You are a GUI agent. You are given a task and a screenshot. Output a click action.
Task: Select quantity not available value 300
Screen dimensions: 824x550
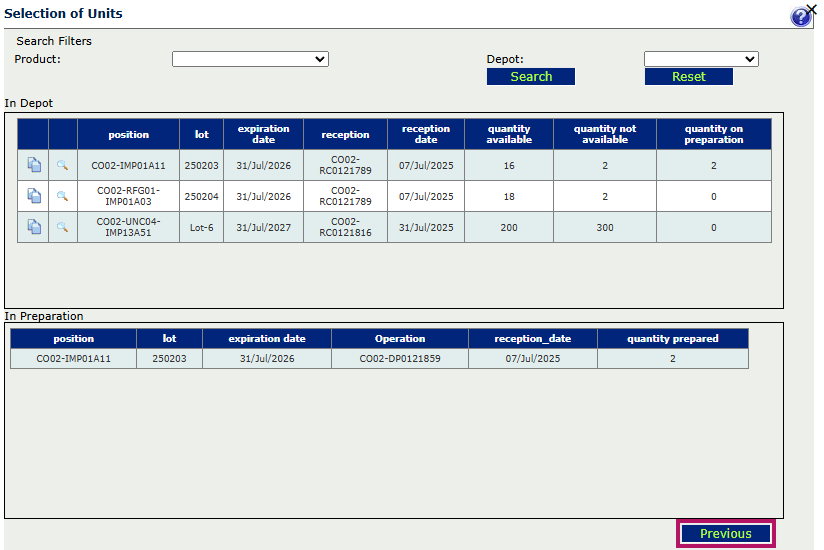click(605, 227)
